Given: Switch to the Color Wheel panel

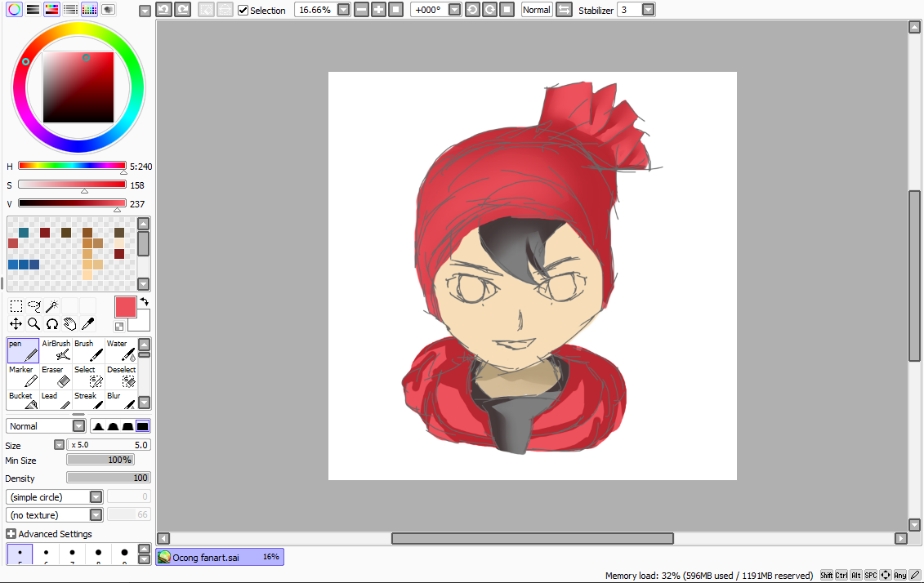Looking at the screenshot, I should (x=12, y=9).
